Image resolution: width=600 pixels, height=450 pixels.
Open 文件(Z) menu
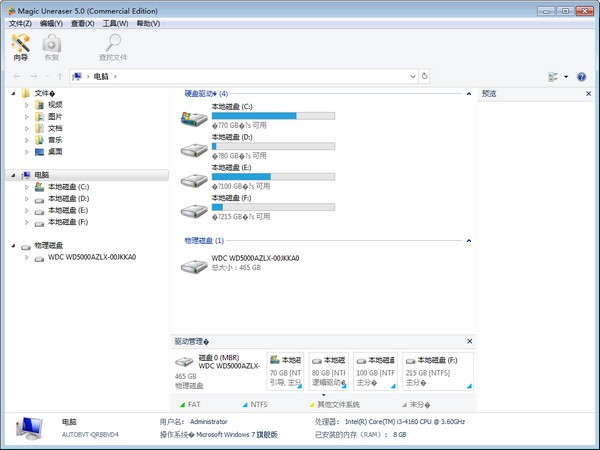pyautogui.click(x=20, y=24)
